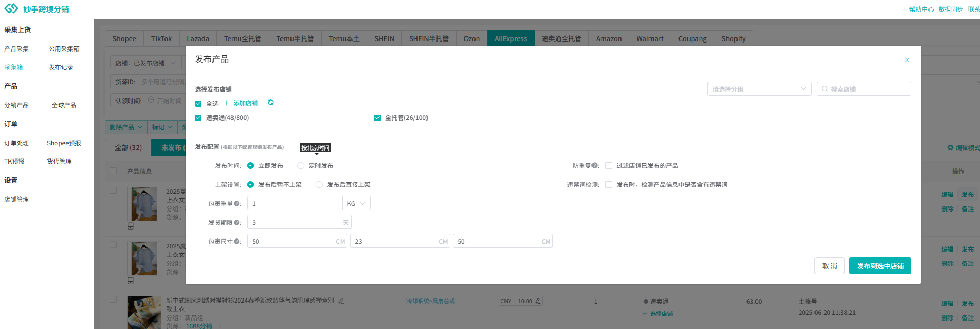Open 分销产品 in the sidebar
The height and width of the screenshot is (329, 980).
[16, 105]
